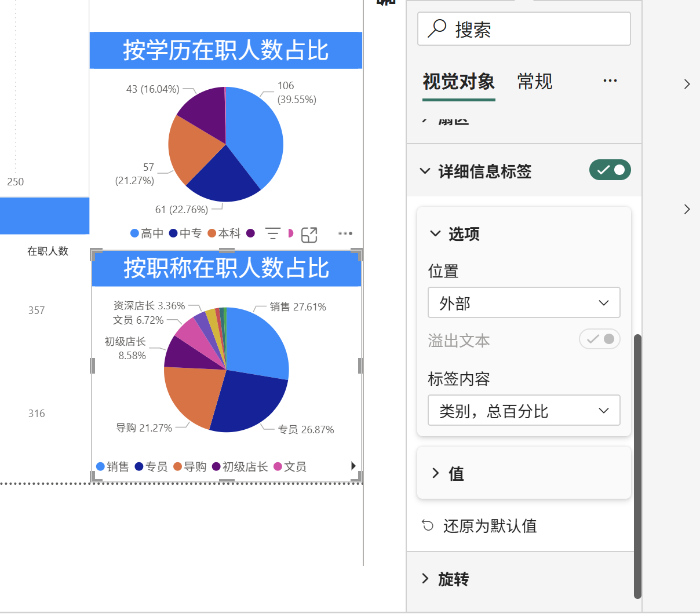Toggle the 溢出文本 switch
700x614 pixels.
click(x=599, y=339)
